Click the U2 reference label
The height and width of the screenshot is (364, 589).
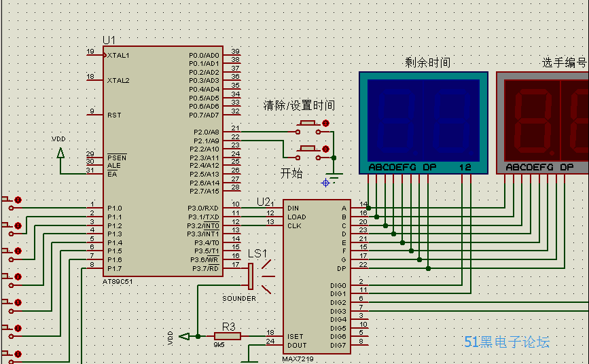tap(264, 202)
